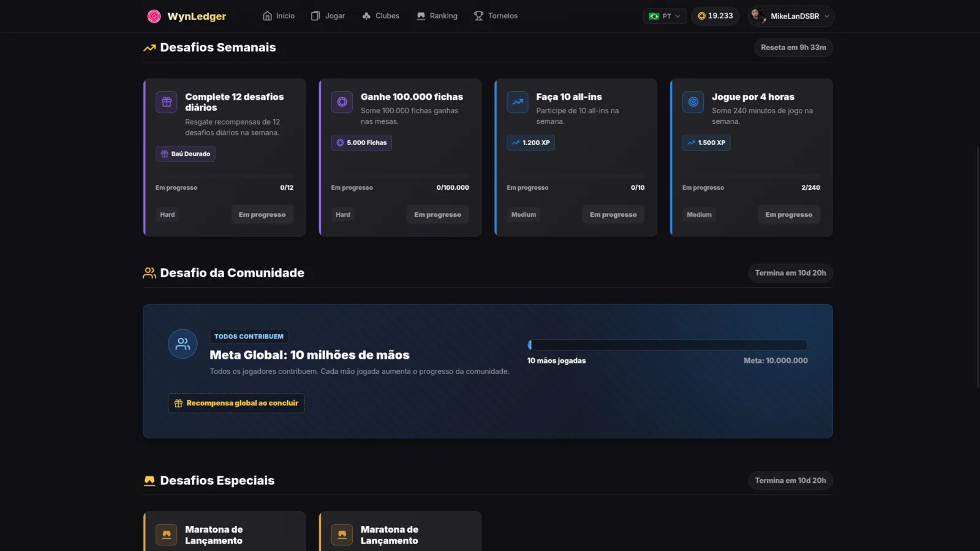Screen dimensions: 980x551
Task: Click target icon on Jogue por 4 horas card
Action: pos(693,102)
